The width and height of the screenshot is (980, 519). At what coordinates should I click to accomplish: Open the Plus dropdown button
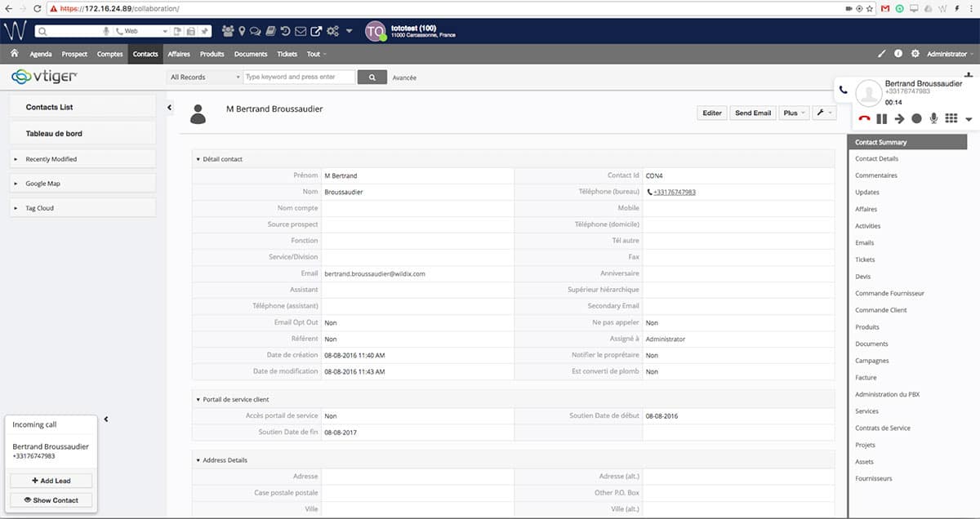pos(793,113)
